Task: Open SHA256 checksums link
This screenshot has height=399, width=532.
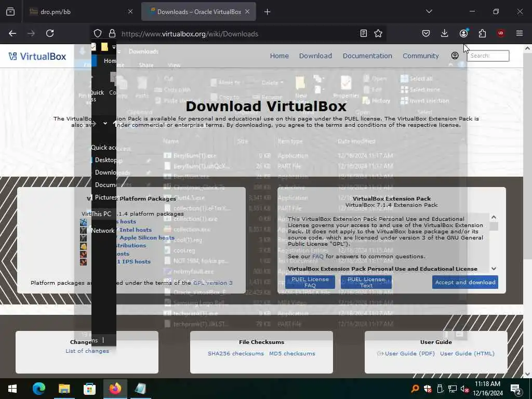Action: (236, 353)
